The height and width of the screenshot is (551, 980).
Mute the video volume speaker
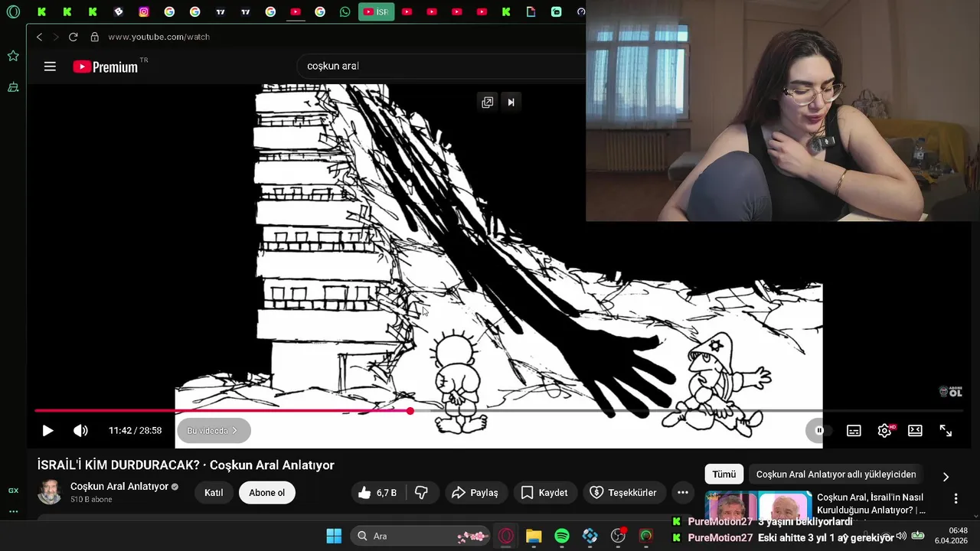click(x=80, y=431)
